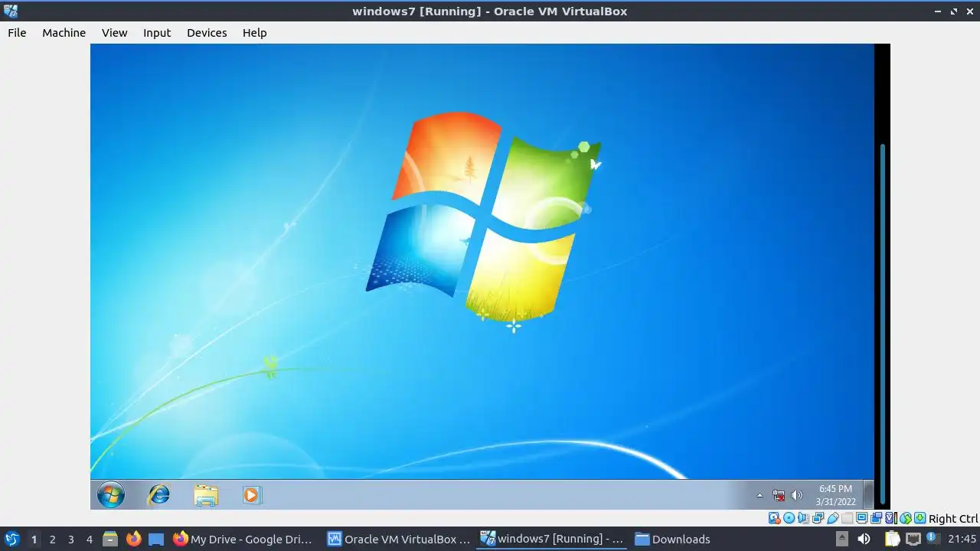Switch to My Drive - Google Drive window
The image size is (980, 551).
[x=243, y=539]
